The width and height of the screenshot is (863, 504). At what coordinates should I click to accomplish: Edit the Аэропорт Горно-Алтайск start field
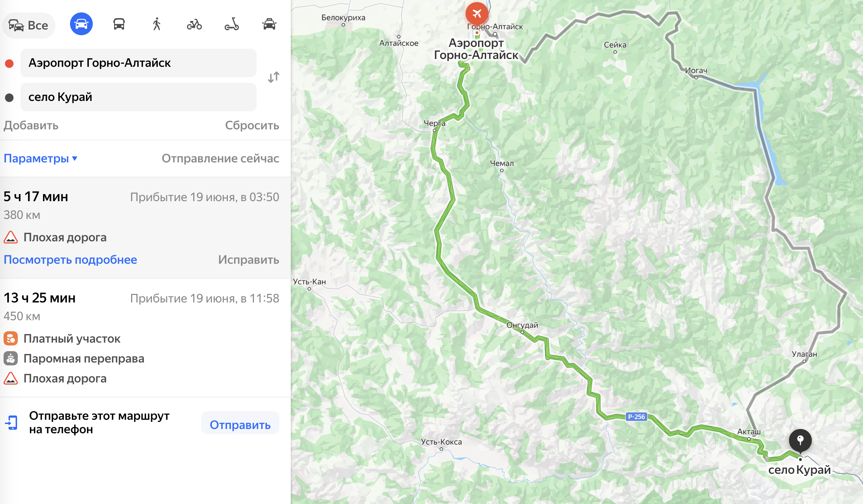tap(139, 63)
